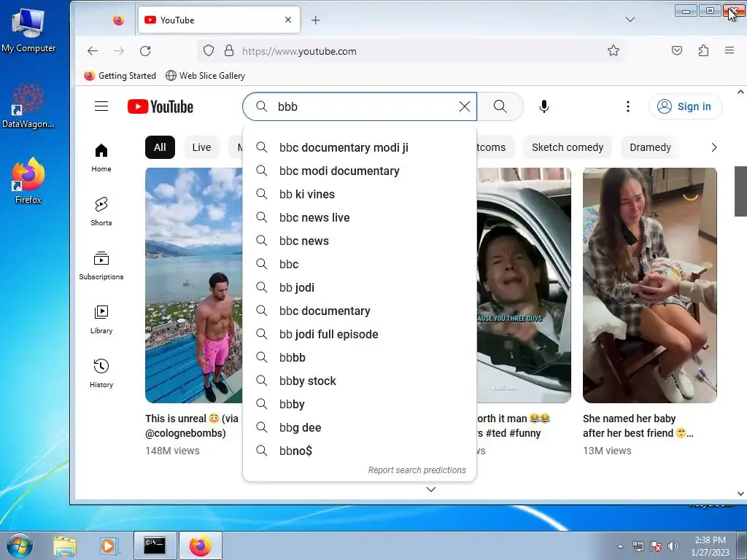Open Getting Started bookmark
Image resolution: width=747 pixels, height=560 pixels.
(x=120, y=76)
